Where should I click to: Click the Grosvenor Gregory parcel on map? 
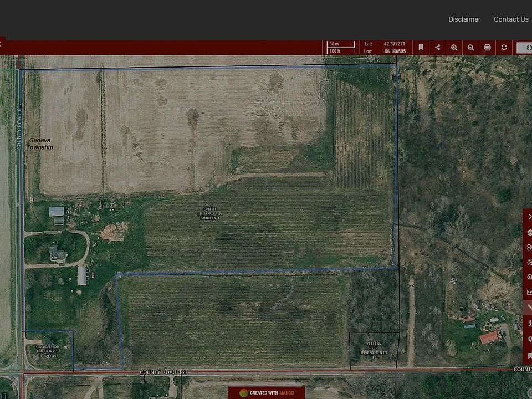point(47,350)
